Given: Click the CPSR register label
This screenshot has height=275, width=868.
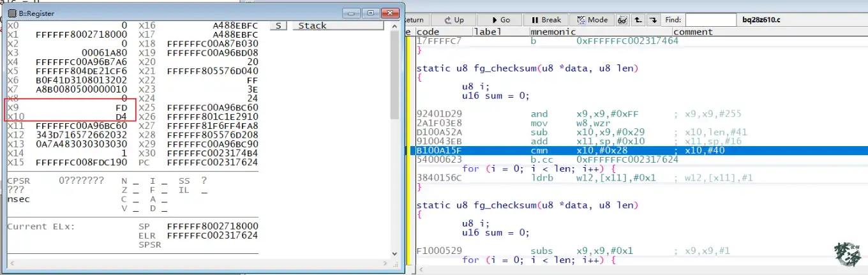Looking at the screenshot, I should [x=19, y=181].
